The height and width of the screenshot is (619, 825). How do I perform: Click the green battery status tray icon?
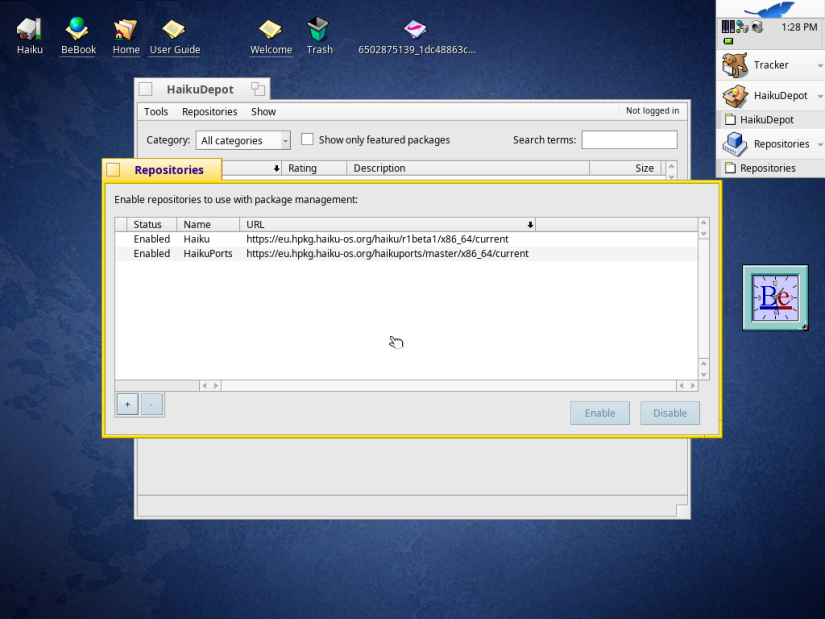(728, 41)
